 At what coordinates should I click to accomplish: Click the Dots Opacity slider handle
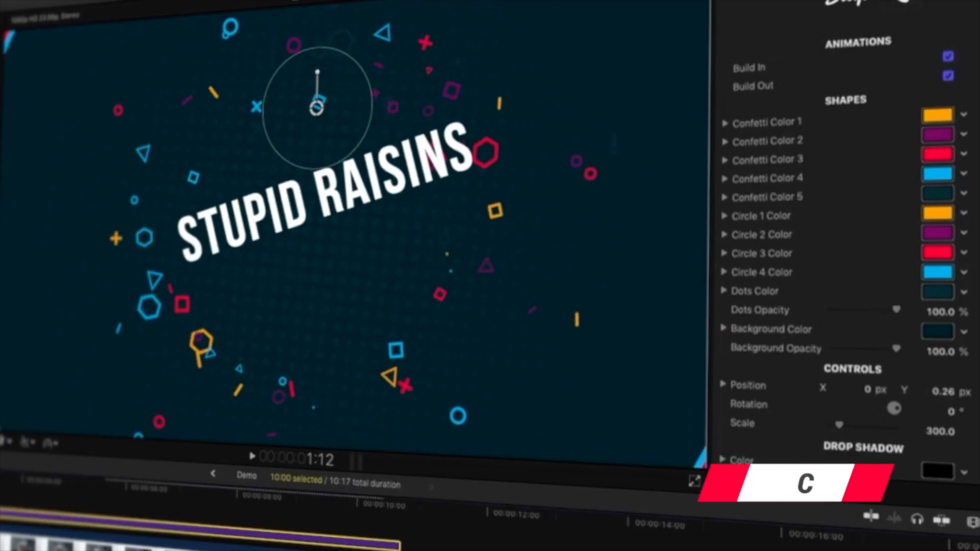coord(896,309)
